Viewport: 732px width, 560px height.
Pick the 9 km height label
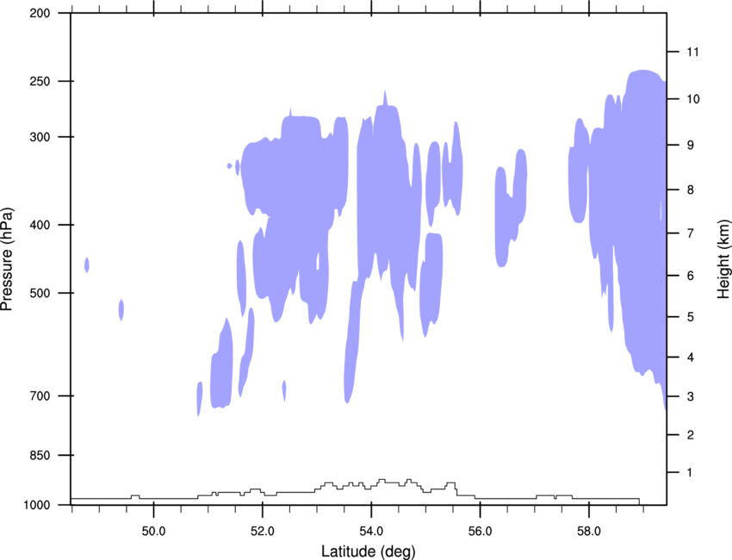pyautogui.click(x=690, y=146)
